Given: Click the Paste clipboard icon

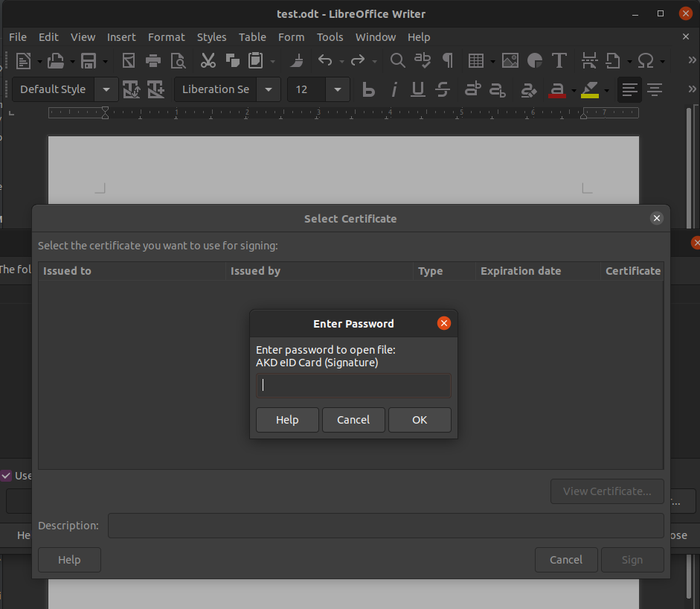Looking at the screenshot, I should coord(256,61).
